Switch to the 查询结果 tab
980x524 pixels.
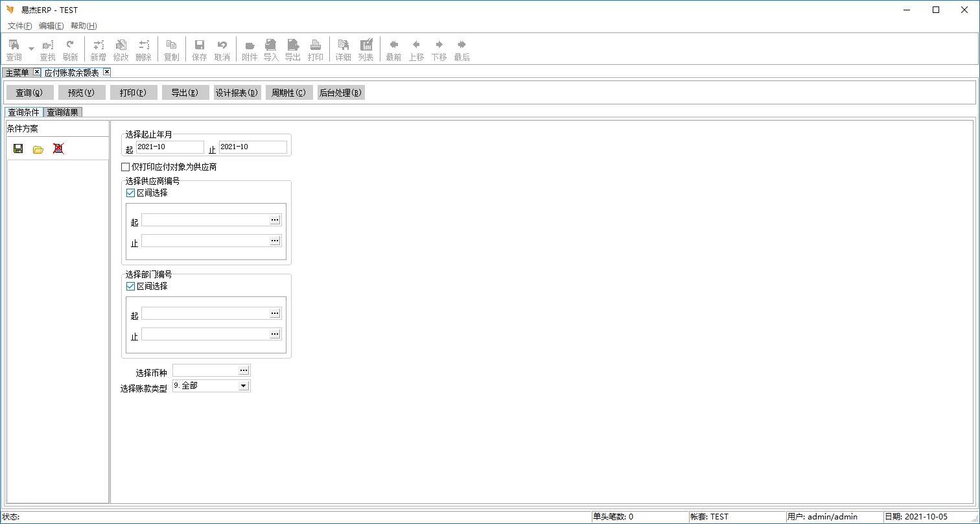(x=62, y=112)
